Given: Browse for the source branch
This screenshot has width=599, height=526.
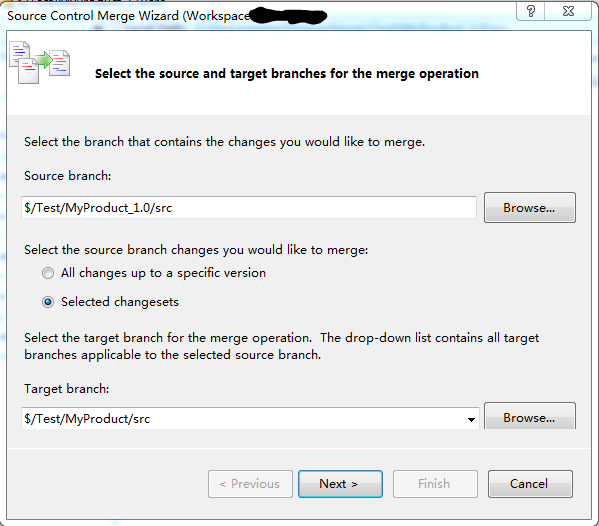Looking at the screenshot, I should (x=529, y=207).
